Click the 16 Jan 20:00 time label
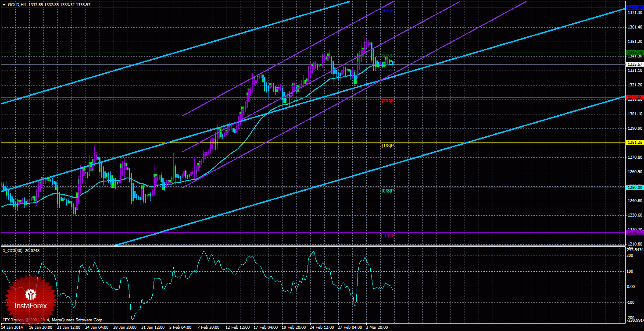This screenshot has width=644, height=331. 40,327
